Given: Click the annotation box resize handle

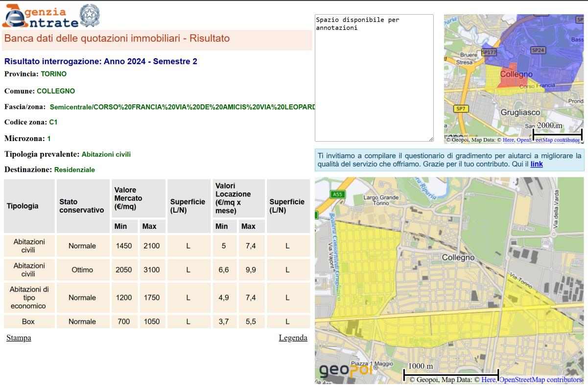Looking at the screenshot, I should tap(431, 139).
